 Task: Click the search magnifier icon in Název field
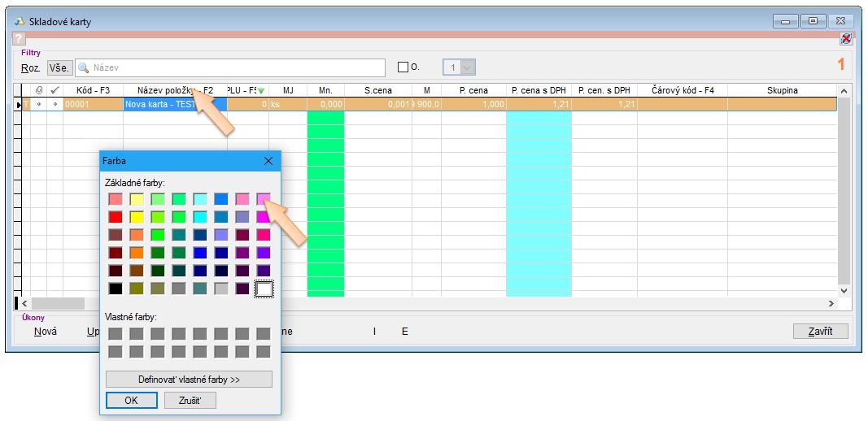[x=83, y=67]
